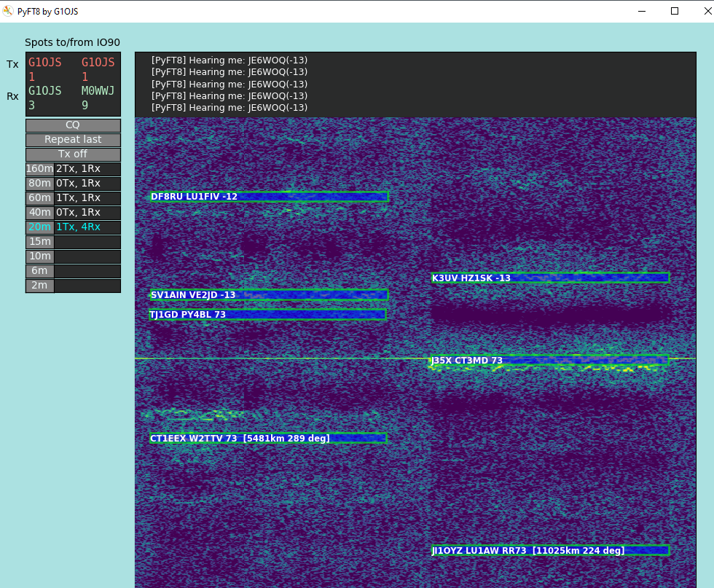Click the SV1AIN VE2JD -13 decode
This screenshot has height=588, width=714.
click(269, 295)
